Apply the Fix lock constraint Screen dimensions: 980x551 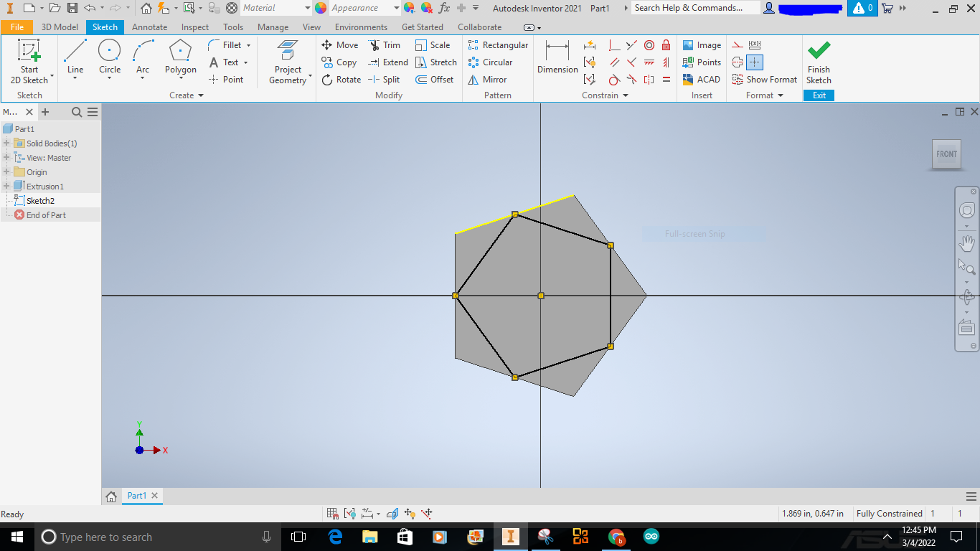(666, 45)
